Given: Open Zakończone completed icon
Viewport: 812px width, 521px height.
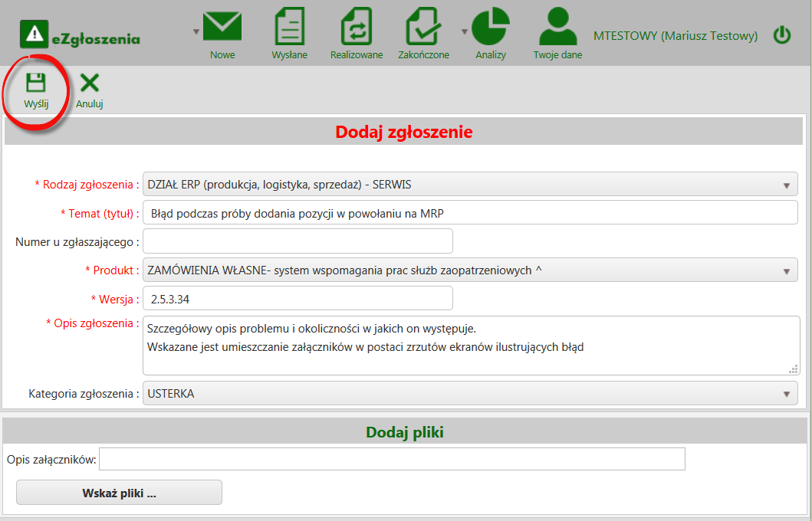Looking at the screenshot, I should [423, 26].
